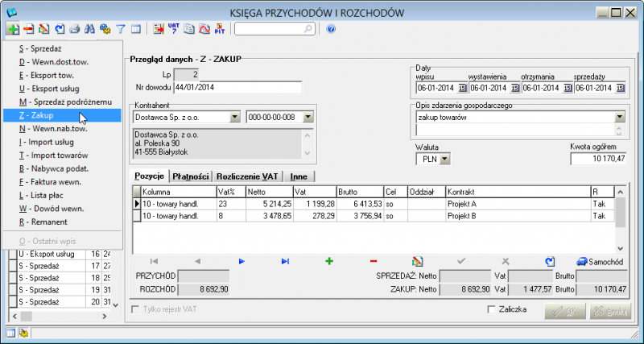Click refresh icon in positions navigator
This screenshot has height=344, width=644.
[x=550, y=261]
